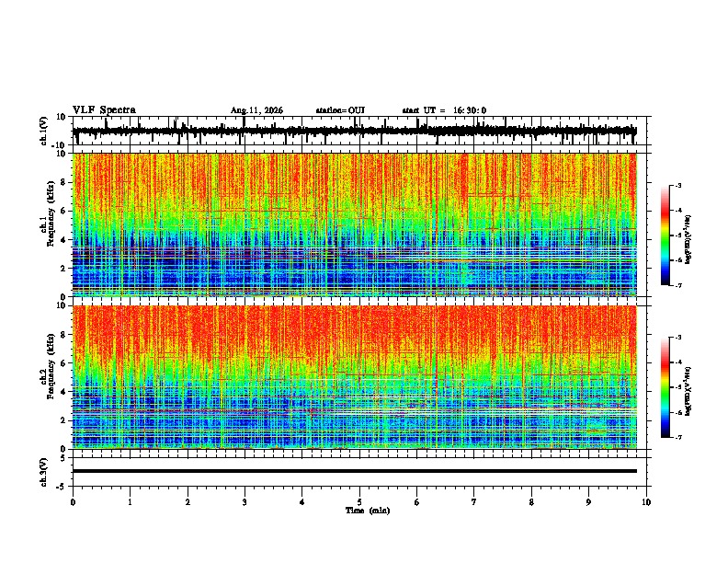
Task: Click time axis tick label "8"
Action: (531, 502)
